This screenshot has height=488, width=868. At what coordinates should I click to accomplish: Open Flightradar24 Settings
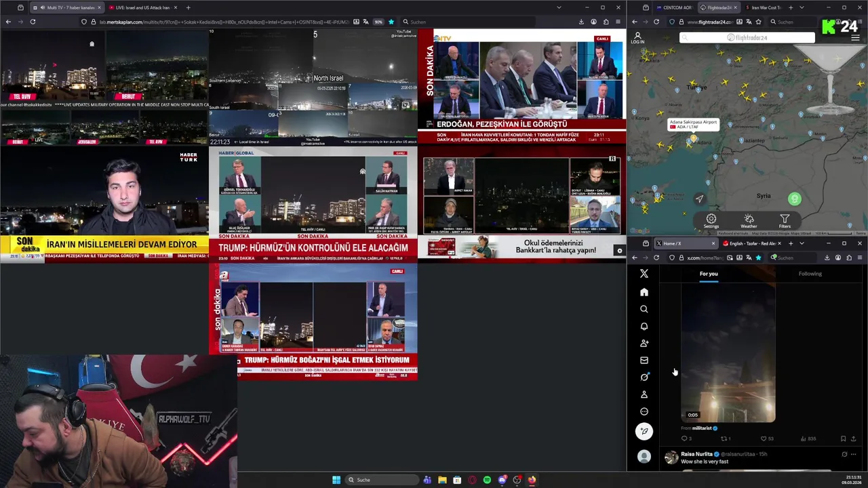[x=711, y=221]
